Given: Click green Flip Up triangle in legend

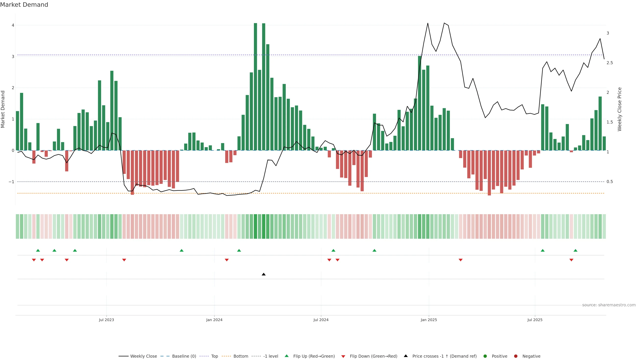Looking at the screenshot, I should point(287,356).
